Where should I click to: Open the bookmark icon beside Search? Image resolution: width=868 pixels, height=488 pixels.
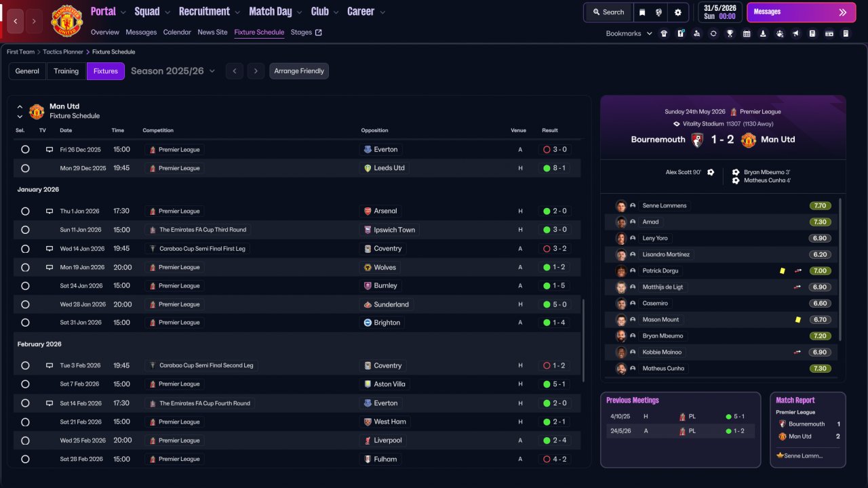[x=642, y=12]
